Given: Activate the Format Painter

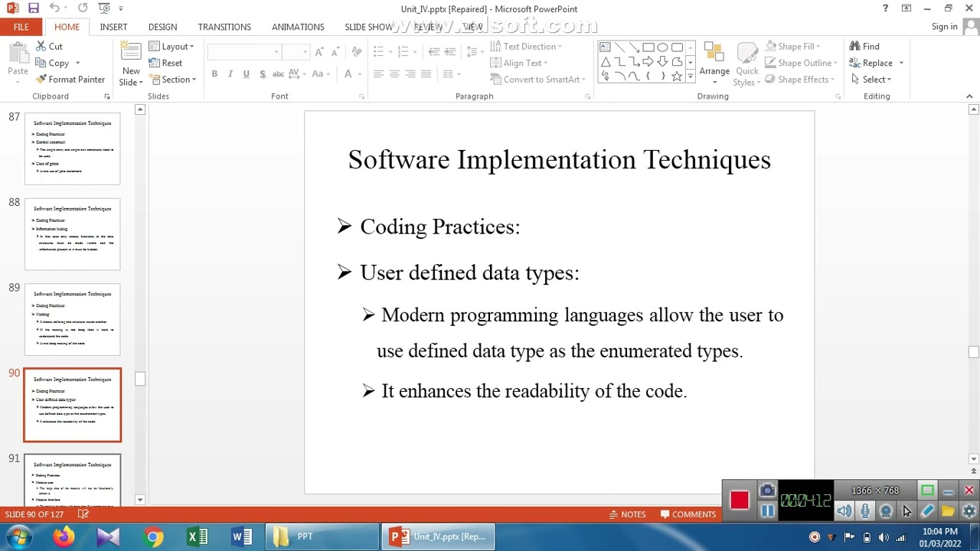Looking at the screenshot, I should tap(70, 80).
